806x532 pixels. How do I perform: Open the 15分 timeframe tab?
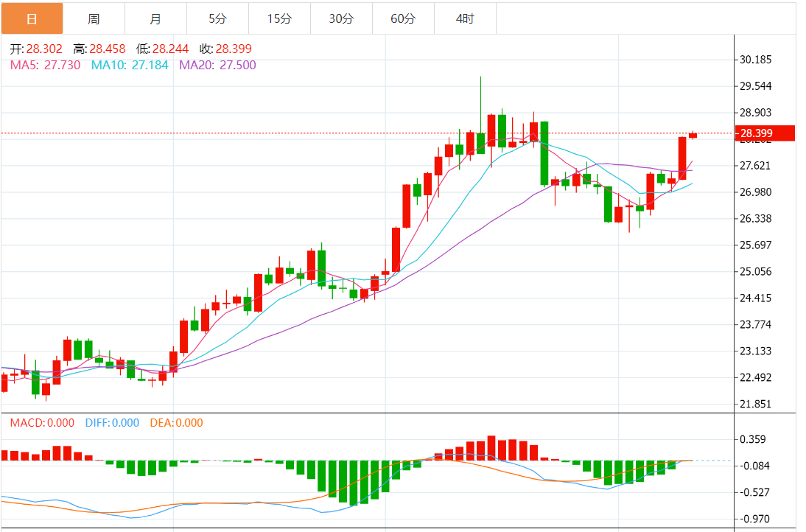pyautogui.click(x=280, y=18)
